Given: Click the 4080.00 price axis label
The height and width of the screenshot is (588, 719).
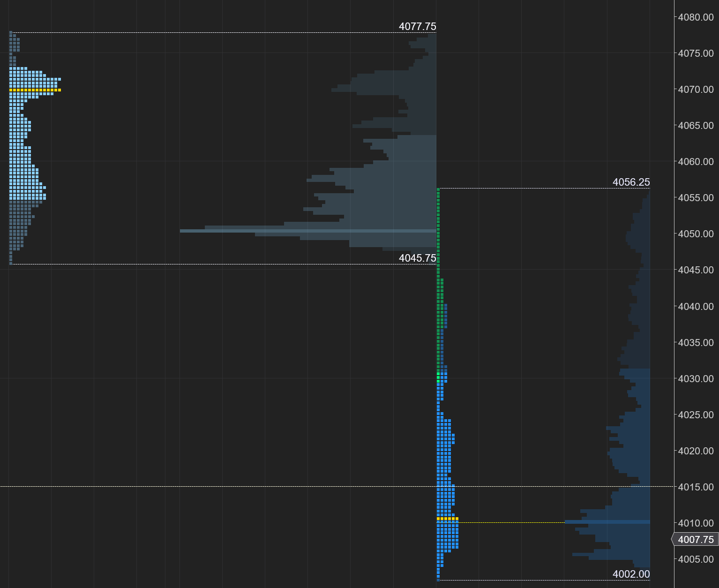Looking at the screenshot, I should point(696,17).
